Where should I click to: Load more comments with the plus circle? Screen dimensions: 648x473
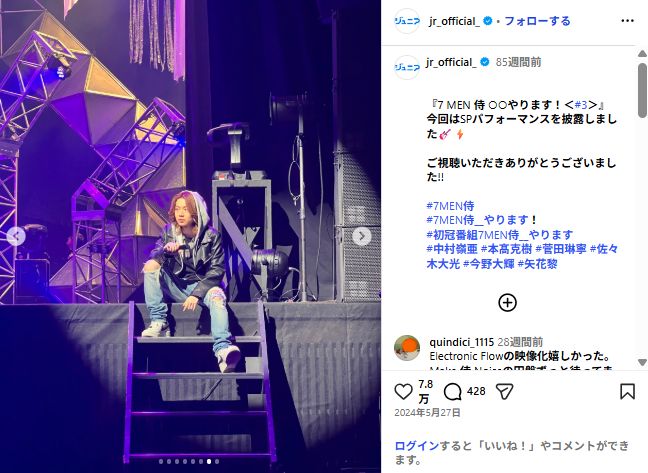[x=507, y=303]
